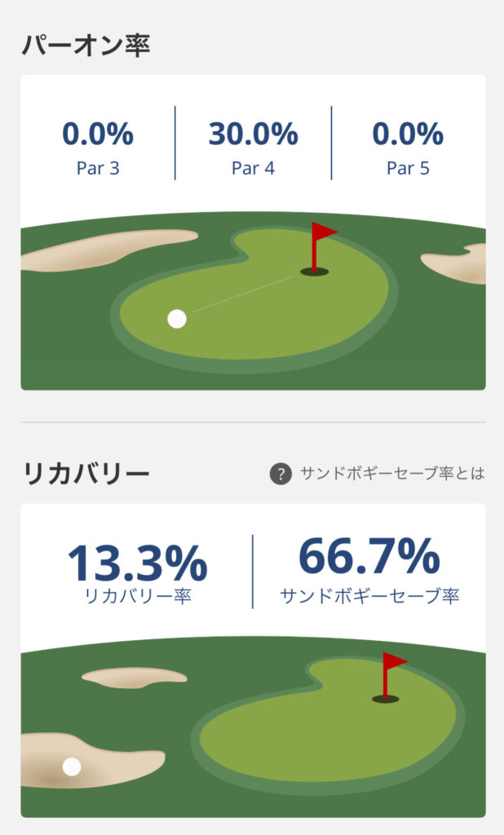Screen dimensions: 504x835
Task: Tap the リカバリー率 label text
Action: click(138, 596)
